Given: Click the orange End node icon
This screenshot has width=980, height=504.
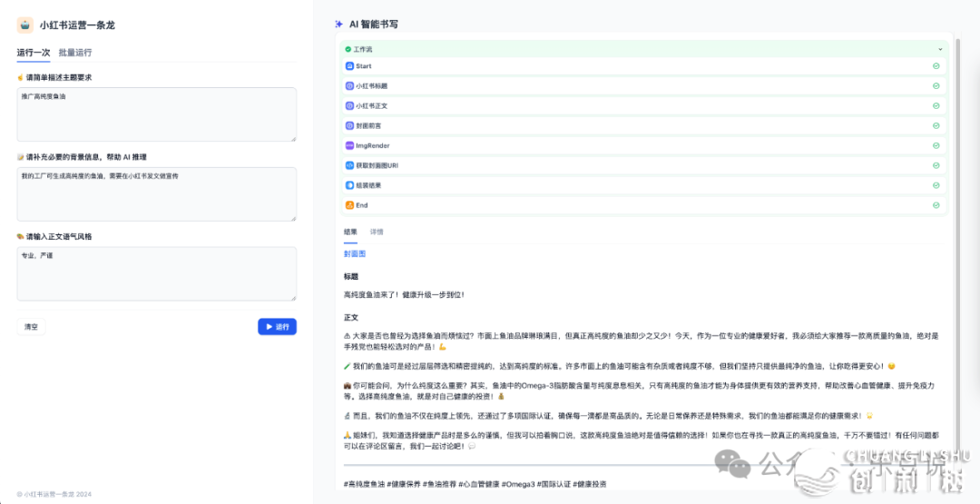Looking at the screenshot, I should point(349,205).
